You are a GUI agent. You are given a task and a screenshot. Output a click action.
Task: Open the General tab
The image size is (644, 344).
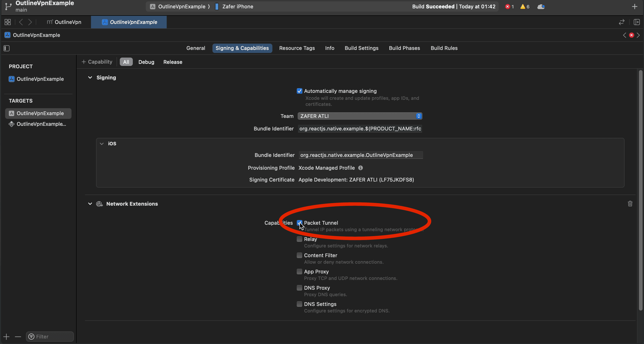point(196,48)
